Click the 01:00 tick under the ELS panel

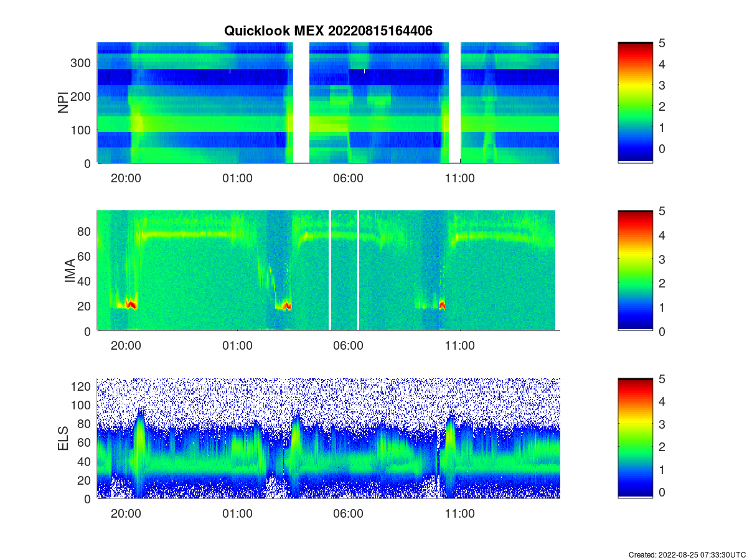237,514
